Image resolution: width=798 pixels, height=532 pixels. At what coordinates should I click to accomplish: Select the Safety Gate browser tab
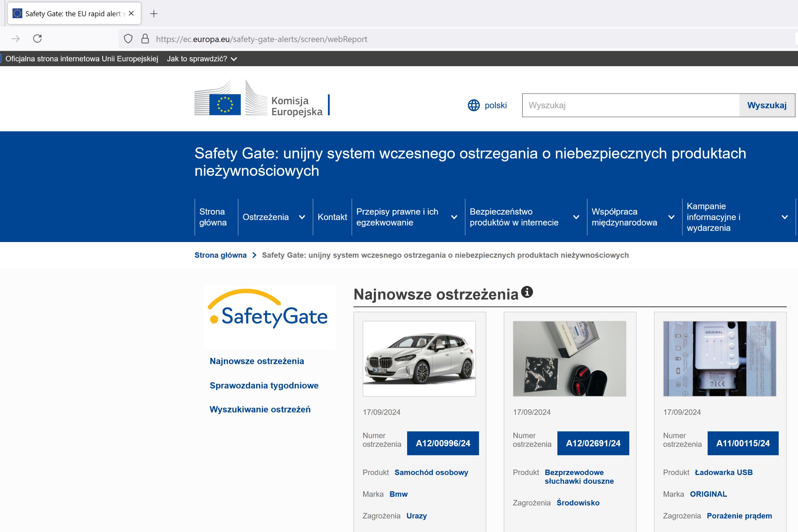click(x=74, y=14)
